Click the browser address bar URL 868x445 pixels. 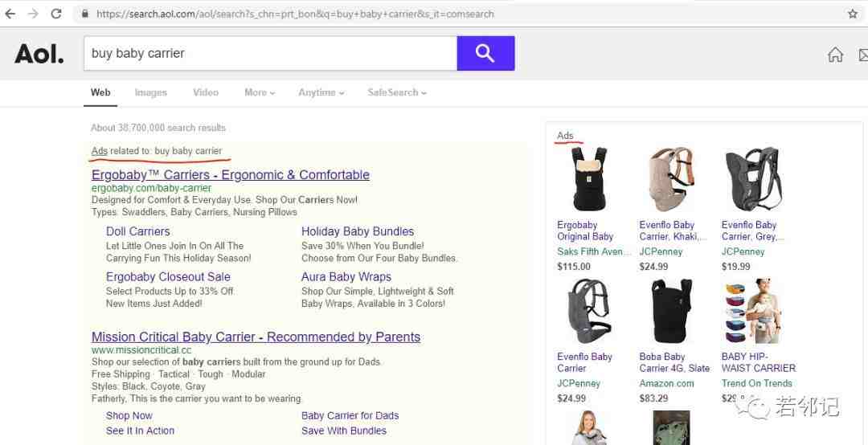click(x=294, y=14)
